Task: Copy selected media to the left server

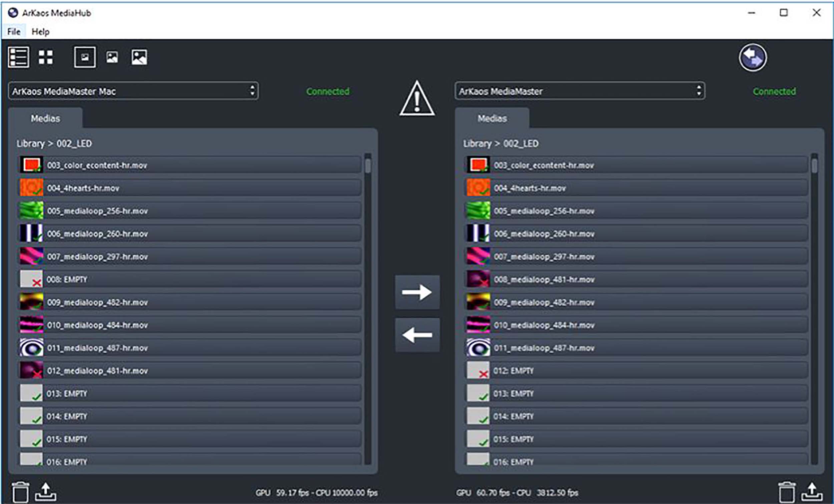Action: [x=417, y=335]
